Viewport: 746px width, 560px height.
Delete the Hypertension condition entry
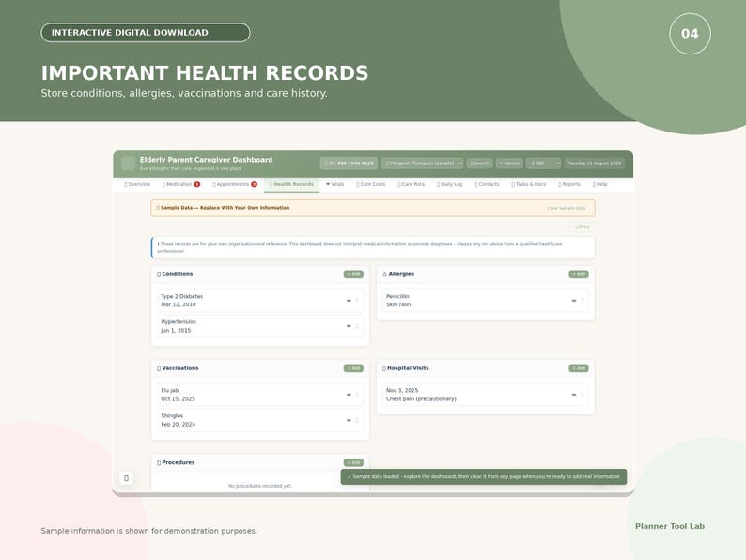click(357, 326)
